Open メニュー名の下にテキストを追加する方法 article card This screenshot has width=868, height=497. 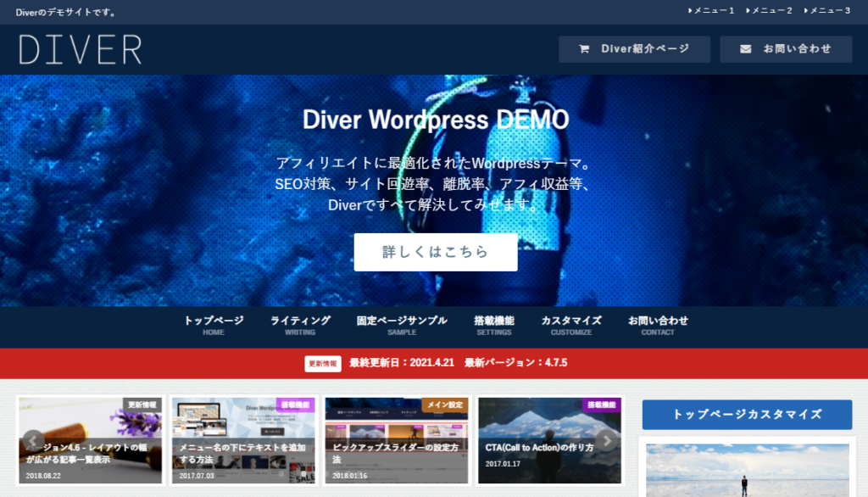(x=243, y=440)
